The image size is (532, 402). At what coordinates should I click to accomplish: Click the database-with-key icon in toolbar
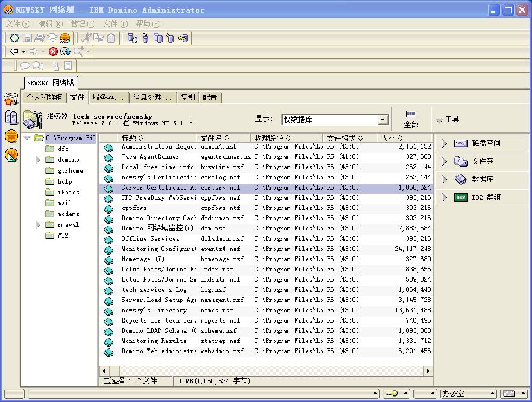(183, 38)
